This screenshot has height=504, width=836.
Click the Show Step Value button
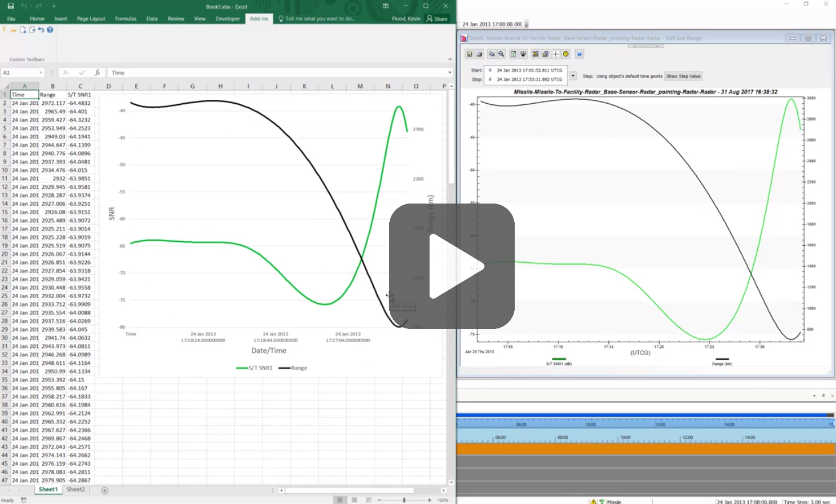coord(683,76)
